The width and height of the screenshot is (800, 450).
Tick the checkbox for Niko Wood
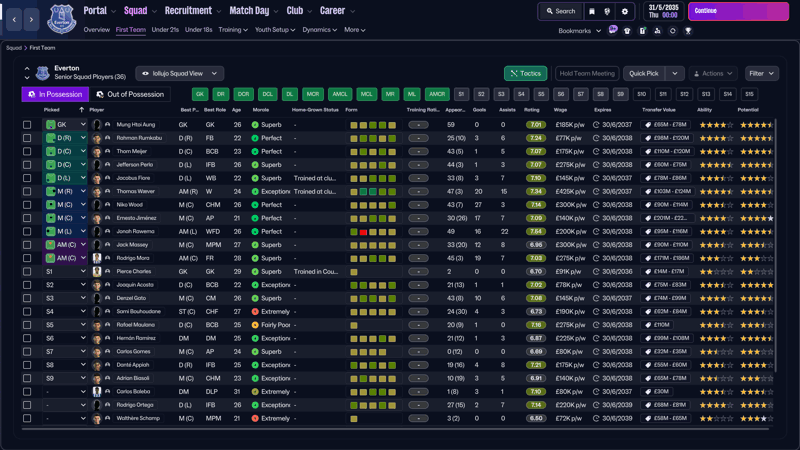pos(27,205)
